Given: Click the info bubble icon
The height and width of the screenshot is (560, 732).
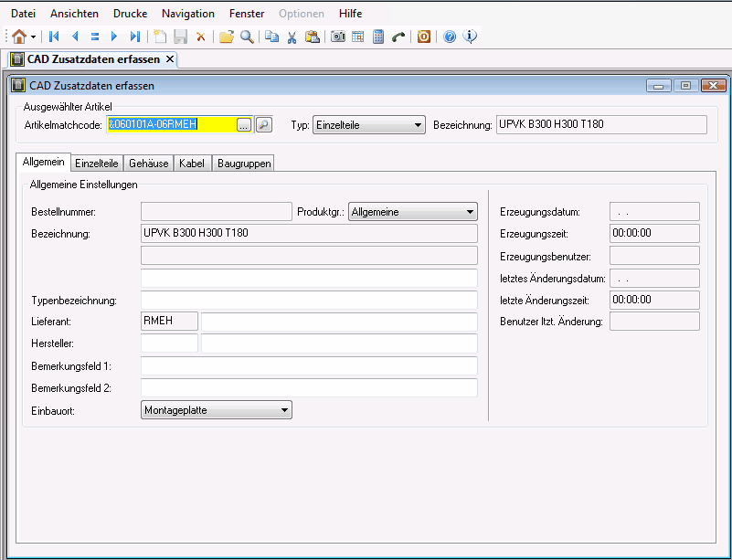Looking at the screenshot, I should tap(470, 37).
